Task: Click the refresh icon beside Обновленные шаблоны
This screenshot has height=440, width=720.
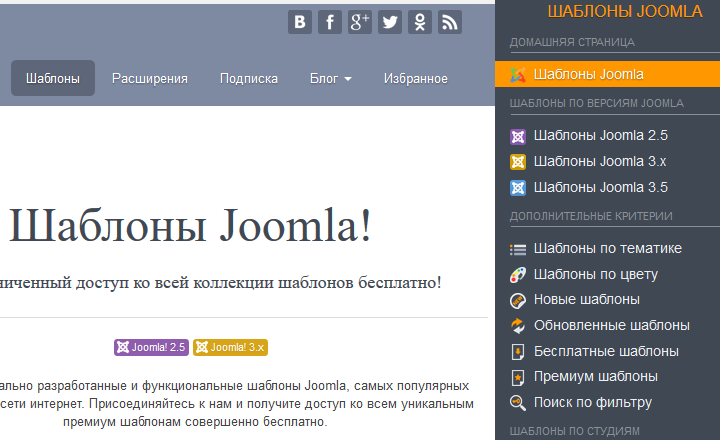Action: 518,326
